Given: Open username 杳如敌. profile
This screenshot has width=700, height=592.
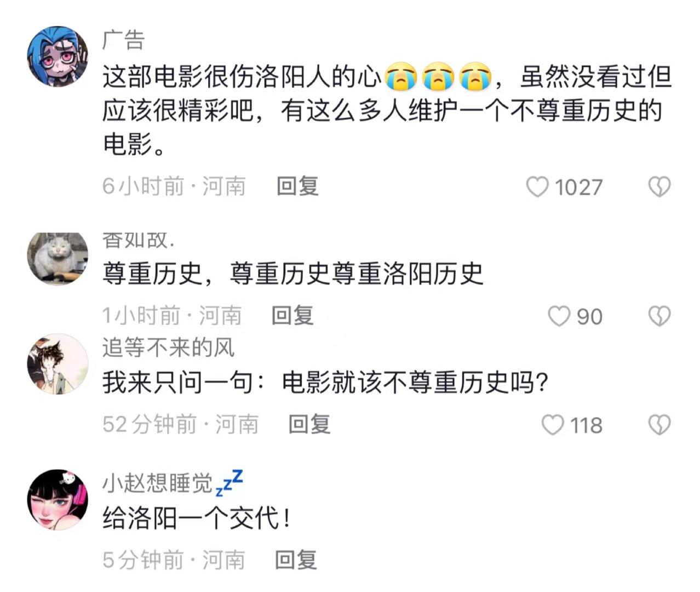Looking at the screenshot, I should tap(139, 240).
